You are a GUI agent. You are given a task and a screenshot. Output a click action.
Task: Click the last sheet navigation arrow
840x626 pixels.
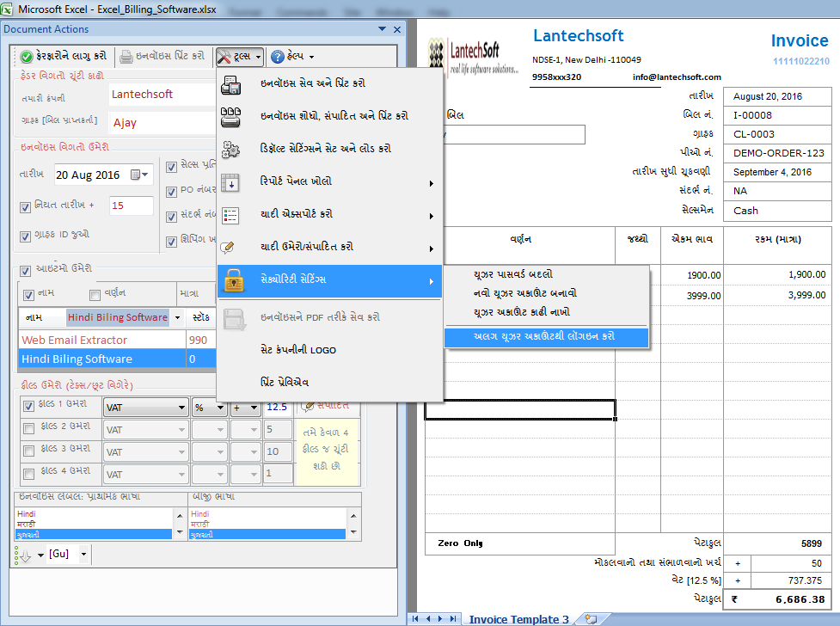click(x=453, y=618)
